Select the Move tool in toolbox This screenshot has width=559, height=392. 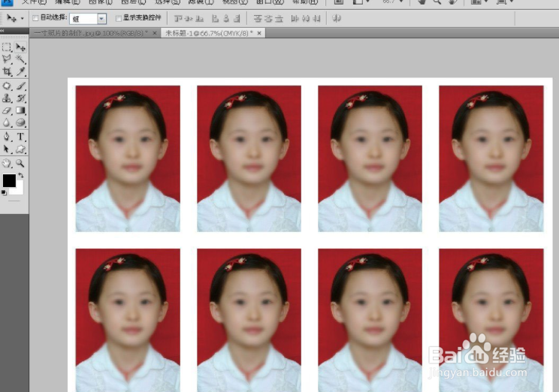tap(21, 47)
